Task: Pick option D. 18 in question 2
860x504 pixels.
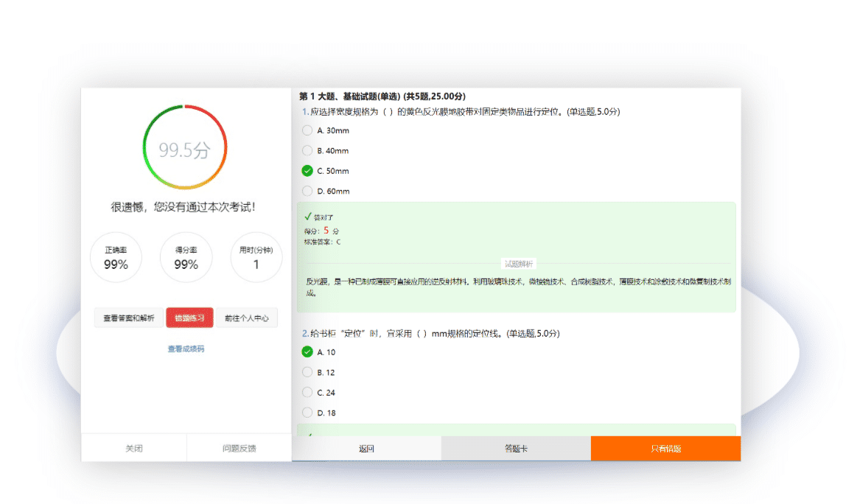Action: point(307,413)
